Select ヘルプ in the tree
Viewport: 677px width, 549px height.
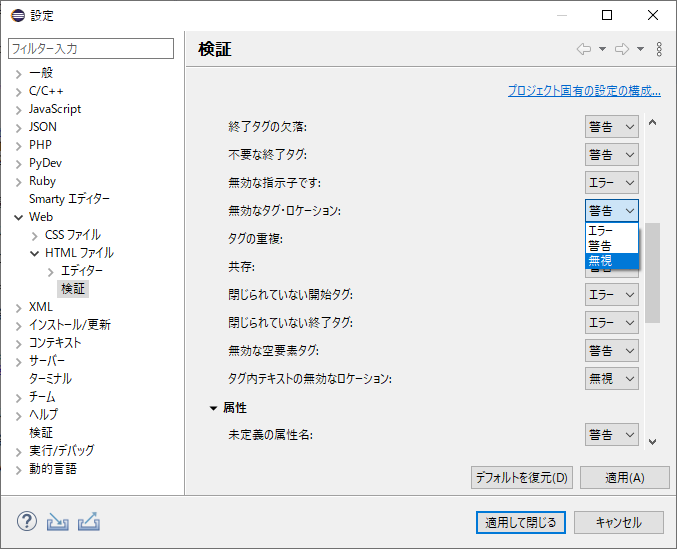pos(43,415)
